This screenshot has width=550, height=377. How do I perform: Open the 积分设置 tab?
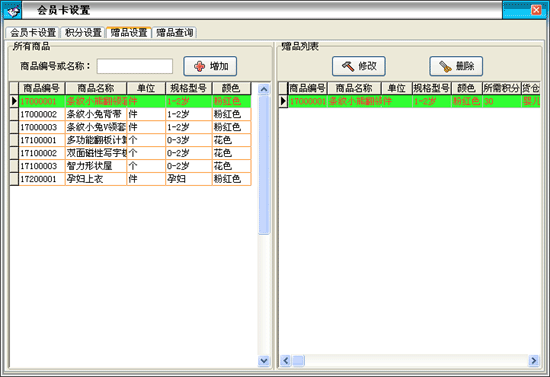click(x=83, y=33)
